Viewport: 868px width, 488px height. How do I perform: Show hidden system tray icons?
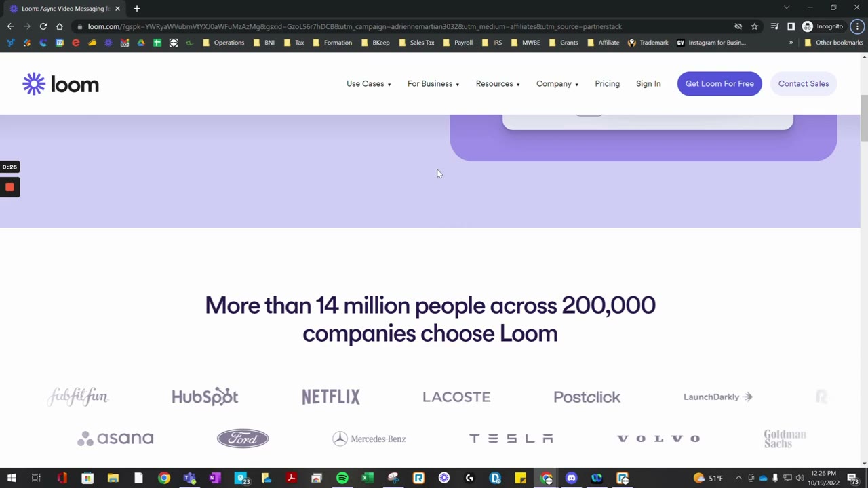click(738, 479)
